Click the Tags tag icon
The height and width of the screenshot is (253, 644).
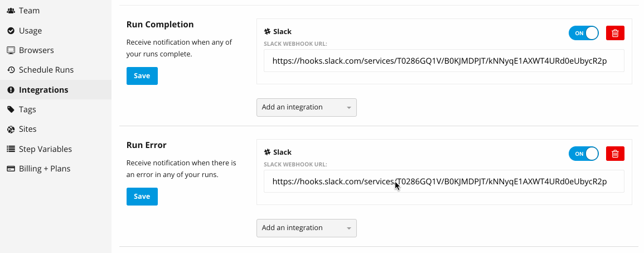[x=11, y=109]
